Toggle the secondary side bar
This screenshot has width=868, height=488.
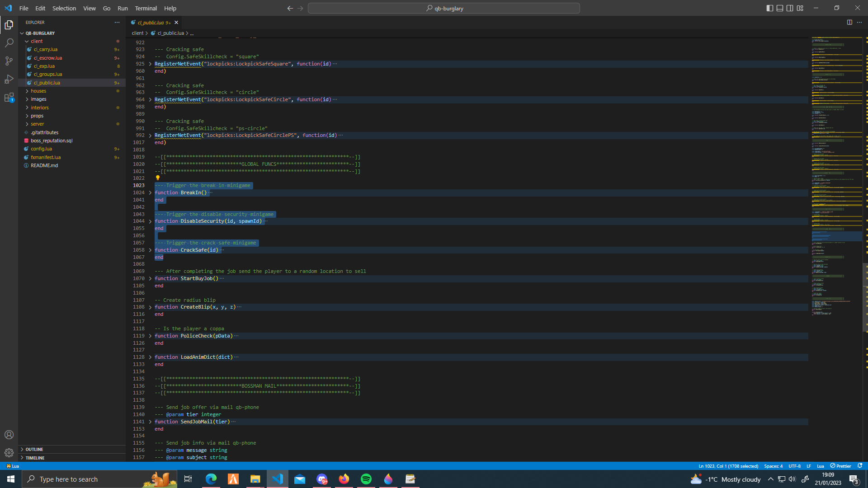790,8
